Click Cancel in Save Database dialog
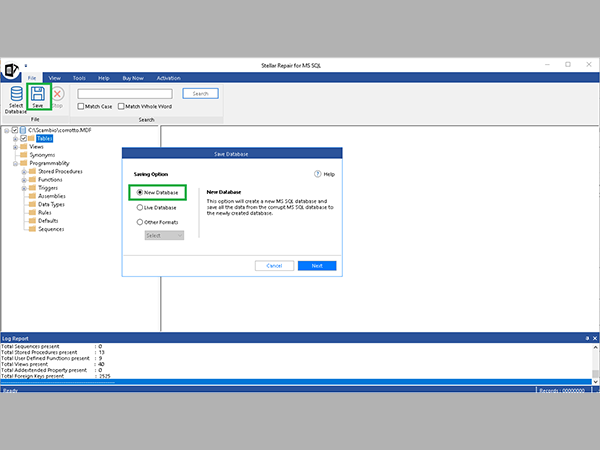Image resolution: width=600 pixels, height=450 pixels. (x=274, y=266)
